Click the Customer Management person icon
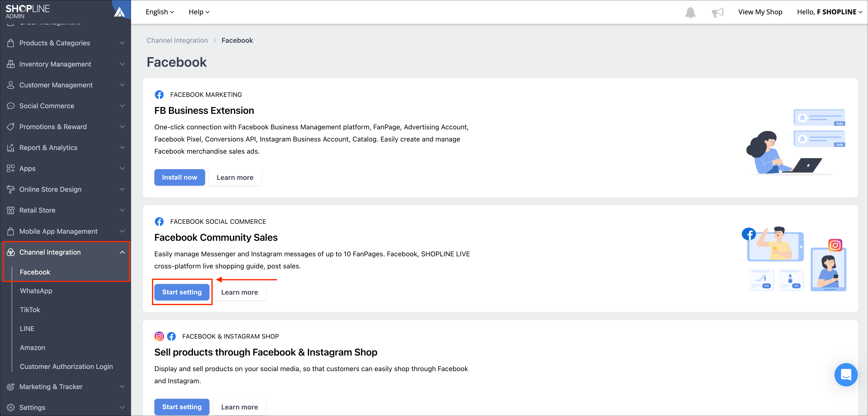 [x=11, y=85]
